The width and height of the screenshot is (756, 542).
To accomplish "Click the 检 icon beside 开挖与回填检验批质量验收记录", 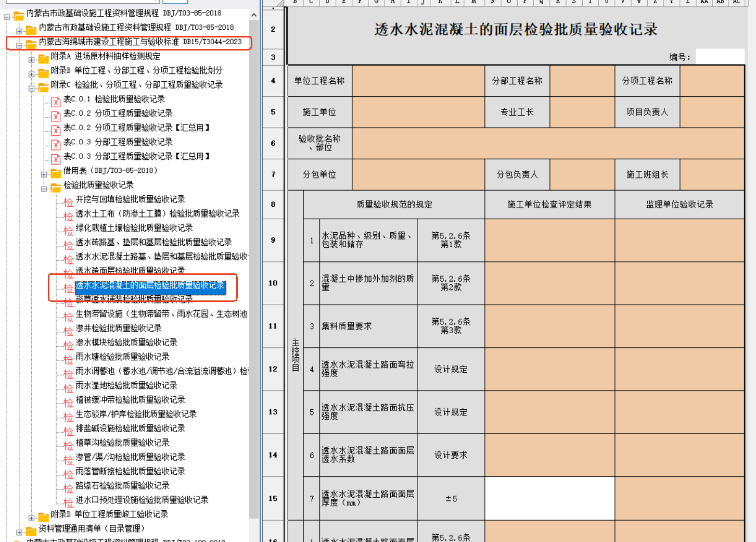I will point(68,201).
